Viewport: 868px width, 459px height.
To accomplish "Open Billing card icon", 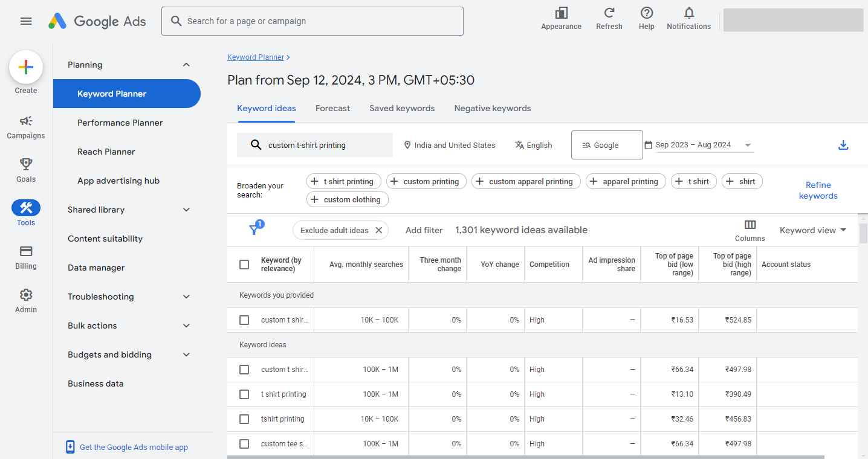I will (26, 251).
